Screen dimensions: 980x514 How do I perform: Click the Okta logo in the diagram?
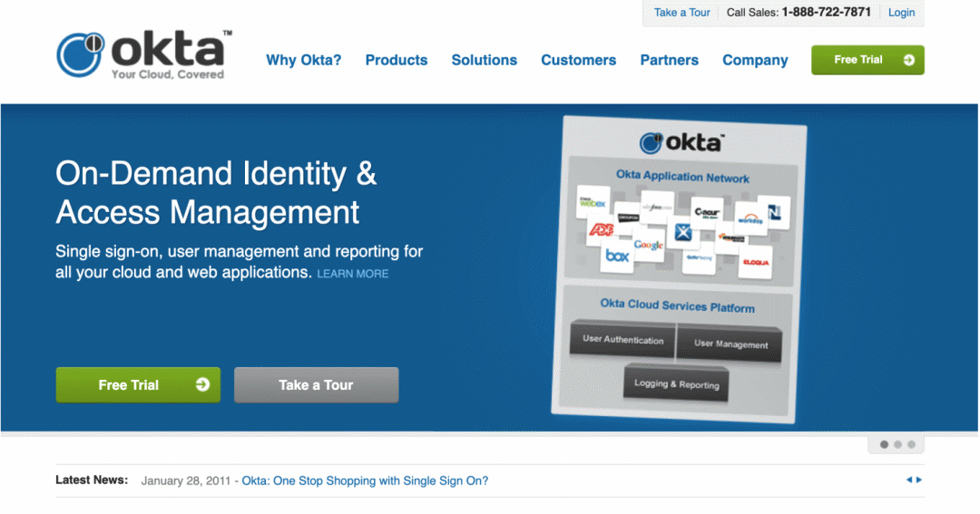681,143
